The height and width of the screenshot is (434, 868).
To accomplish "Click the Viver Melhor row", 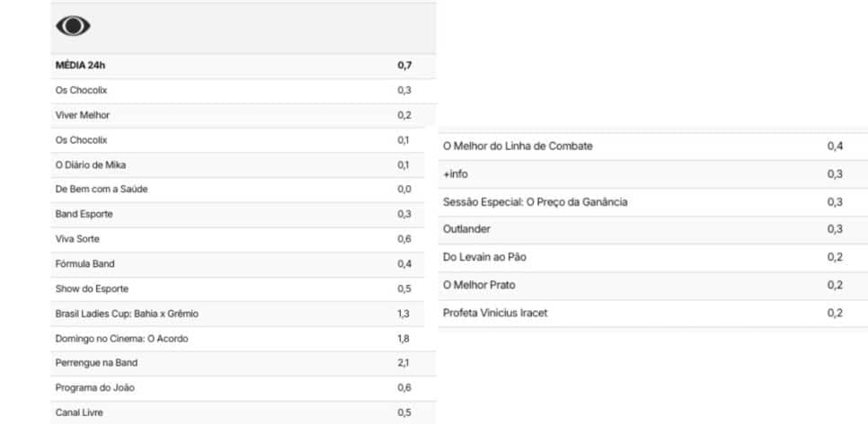I will (243, 116).
